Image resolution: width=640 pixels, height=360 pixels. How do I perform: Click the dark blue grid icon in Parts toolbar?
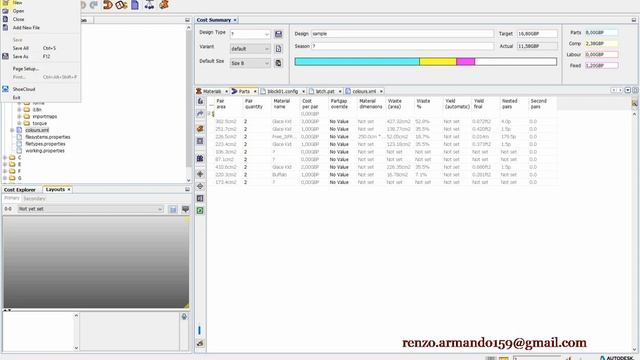click(200, 158)
